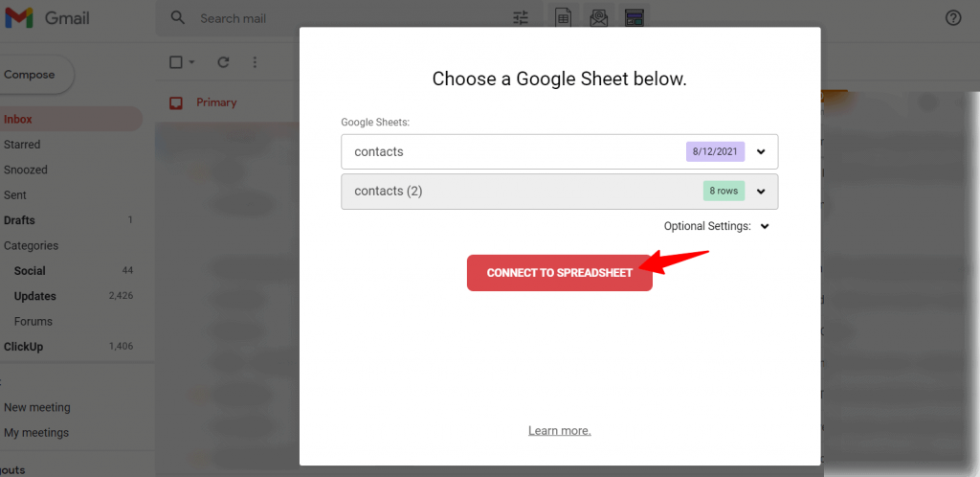Switch to the Primary tab
The width and height of the screenshot is (980, 477).
point(215,102)
